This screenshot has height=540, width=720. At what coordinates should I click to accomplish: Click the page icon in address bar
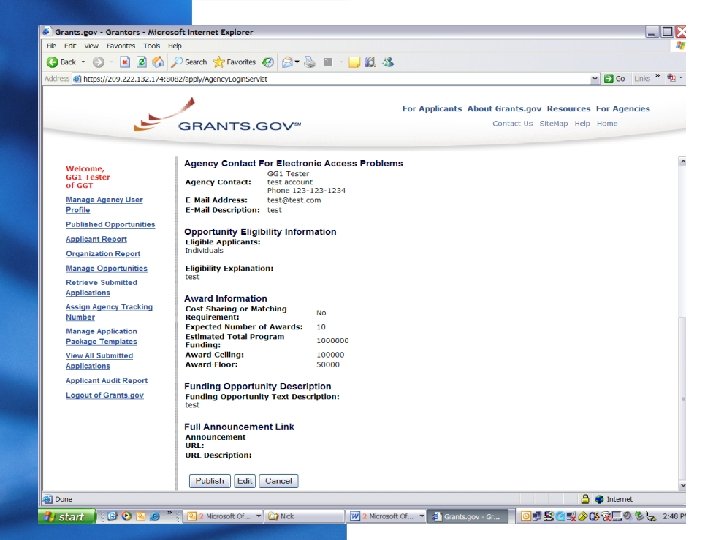point(77,79)
